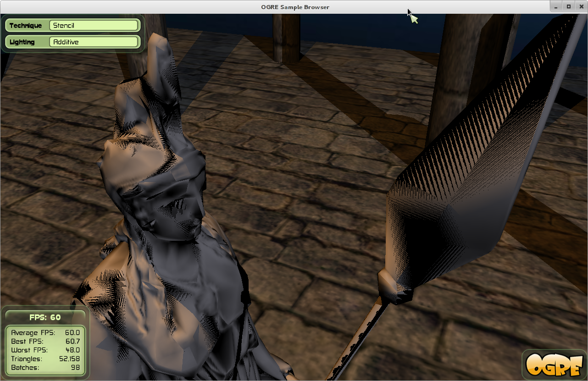Click the center wooden pillar in background
Screen dimensions: 588x381
(287, 38)
